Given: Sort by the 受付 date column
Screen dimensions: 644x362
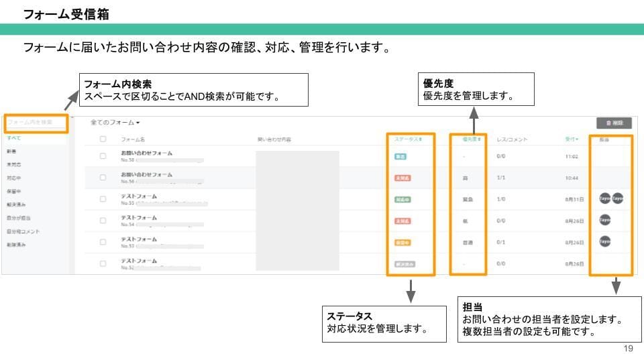Looking at the screenshot, I should click(572, 139).
